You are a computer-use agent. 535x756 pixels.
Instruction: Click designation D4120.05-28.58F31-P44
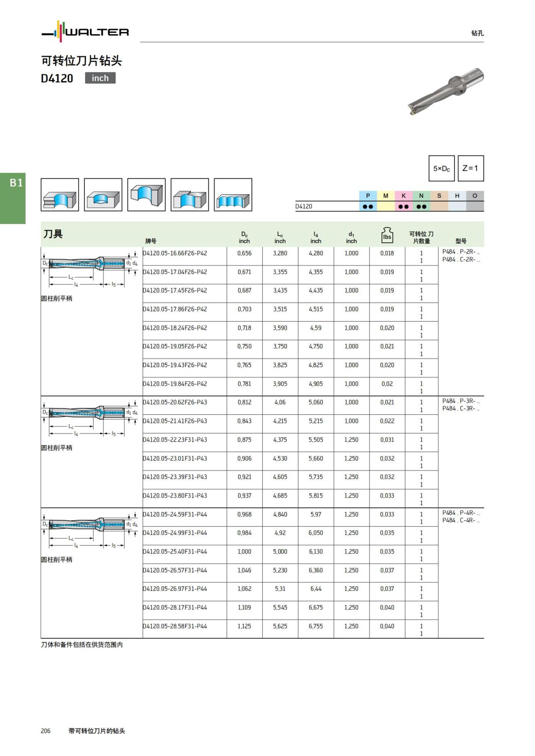(x=175, y=626)
